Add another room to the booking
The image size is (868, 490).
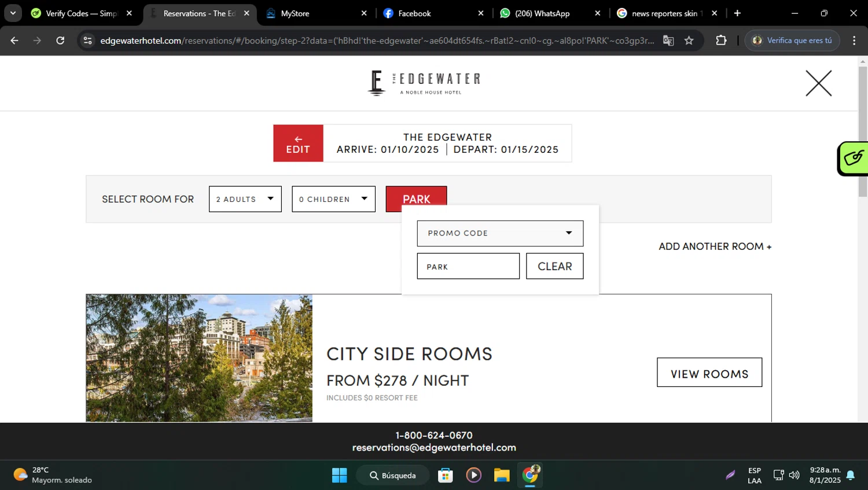click(x=715, y=246)
